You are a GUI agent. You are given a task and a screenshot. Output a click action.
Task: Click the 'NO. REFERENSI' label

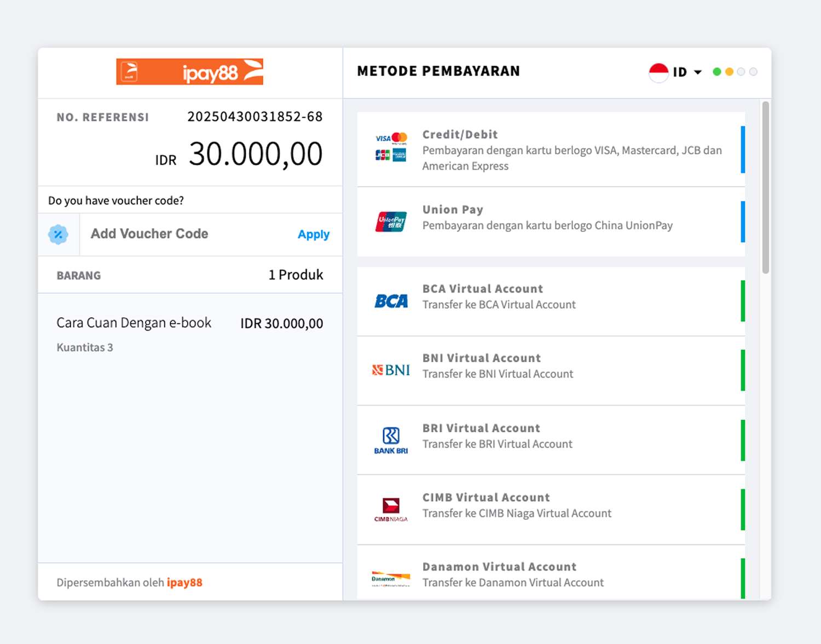click(x=103, y=117)
